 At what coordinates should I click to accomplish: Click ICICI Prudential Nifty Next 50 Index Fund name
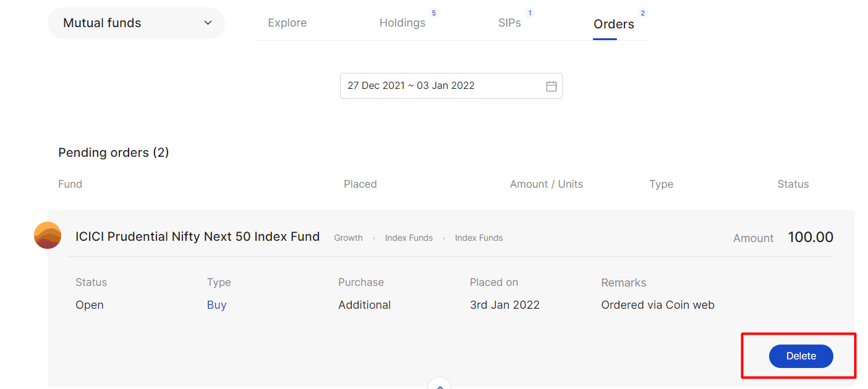198,236
